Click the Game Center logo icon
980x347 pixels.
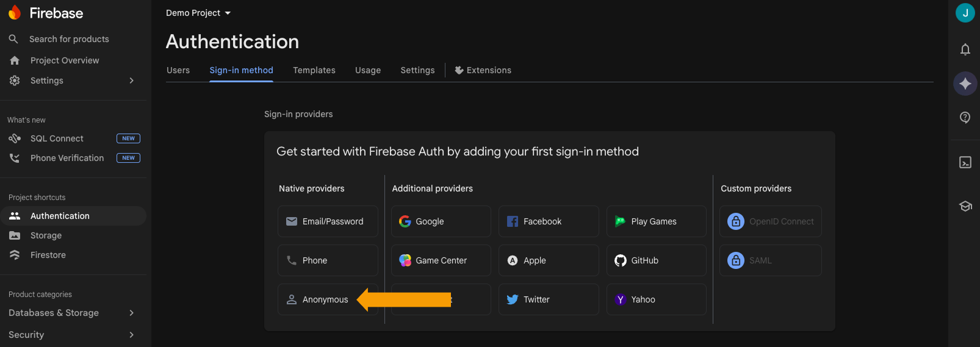coord(405,260)
